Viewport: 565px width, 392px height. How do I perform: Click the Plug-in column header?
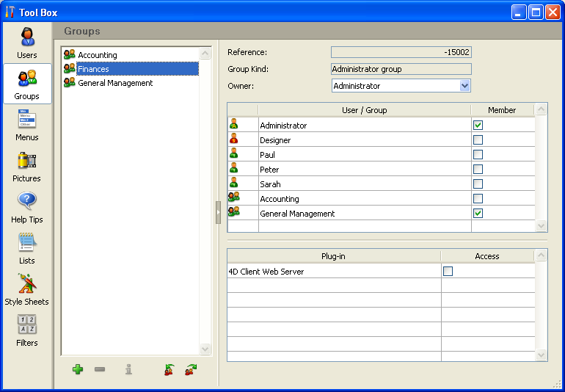coord(333,256)
